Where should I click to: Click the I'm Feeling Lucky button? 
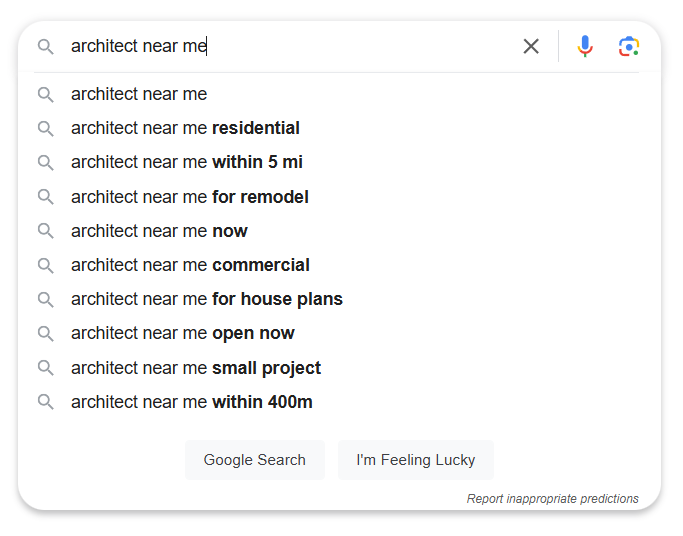416,460
